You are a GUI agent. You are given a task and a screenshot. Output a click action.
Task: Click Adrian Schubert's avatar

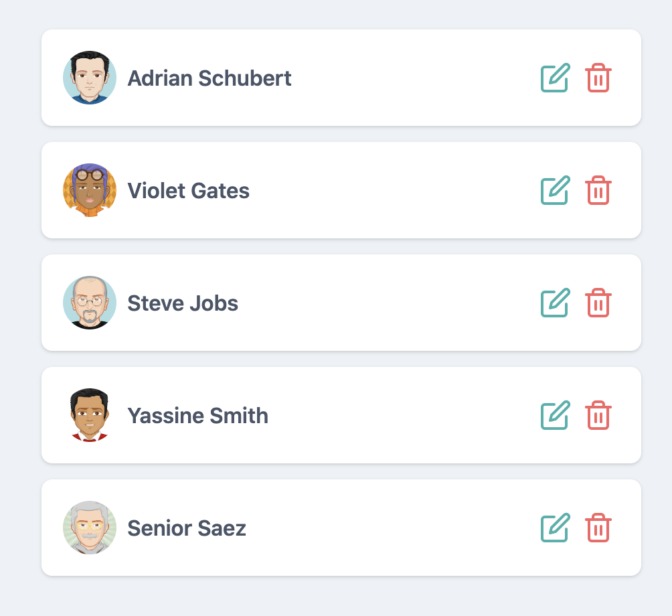coord(90,78)
